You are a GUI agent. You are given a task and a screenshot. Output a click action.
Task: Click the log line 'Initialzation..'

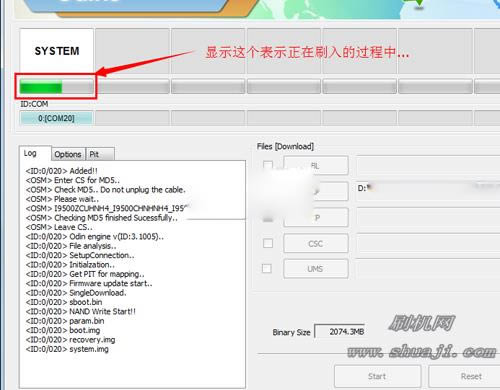tap(70, 265)
